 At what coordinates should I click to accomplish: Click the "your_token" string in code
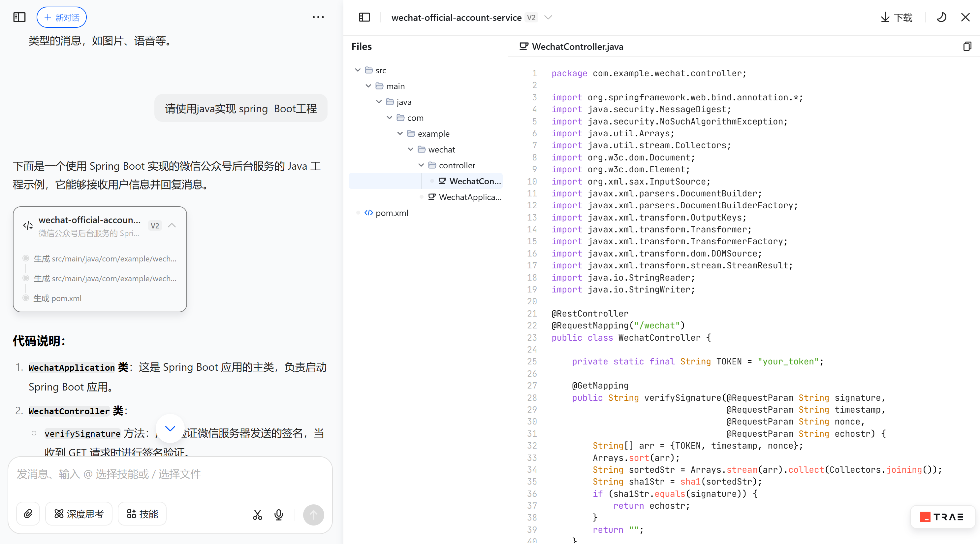(788, 362)
